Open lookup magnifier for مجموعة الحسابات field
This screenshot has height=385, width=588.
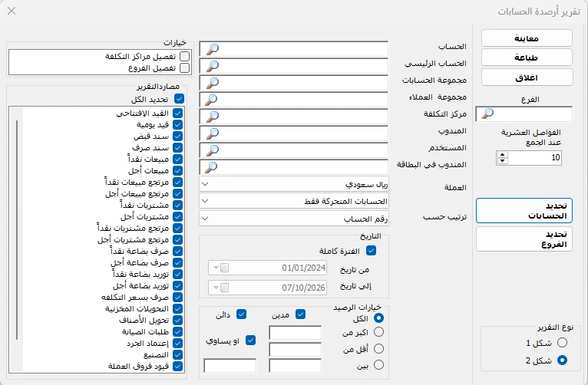pyautogui.click(x=213, y=83)
